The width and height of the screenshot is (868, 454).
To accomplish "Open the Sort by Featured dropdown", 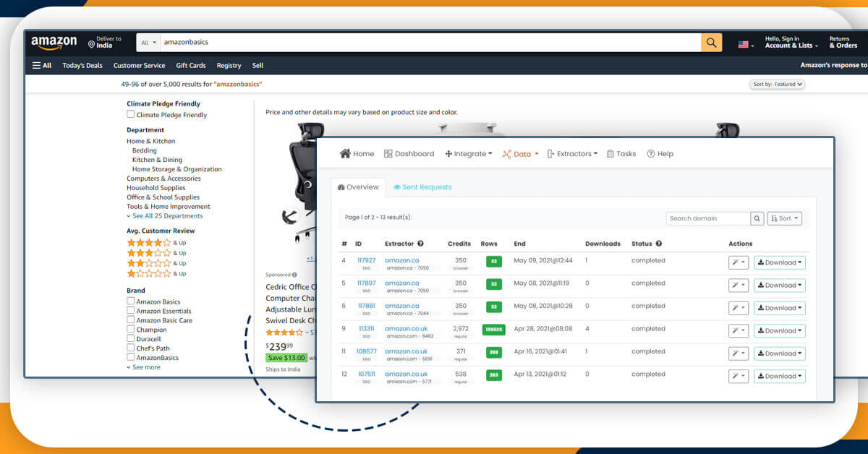I will tap(778, 85).
